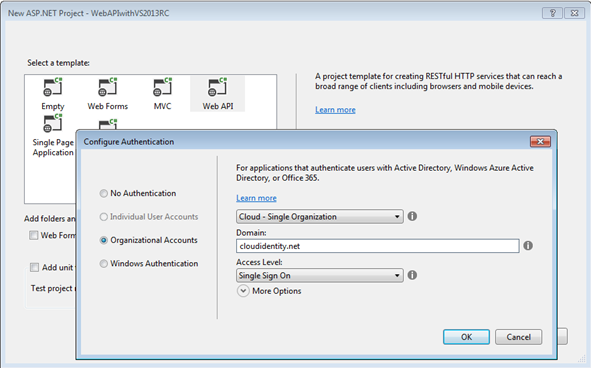Click into the Domain text field
The width and height of the screenshot is (591, 368).
click(x=378, y=246)
